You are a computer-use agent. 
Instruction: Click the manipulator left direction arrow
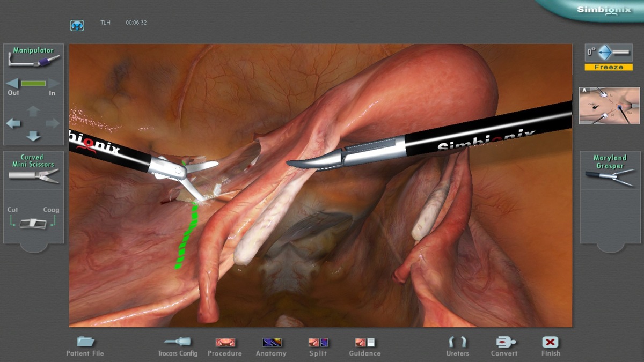[13, 123]
